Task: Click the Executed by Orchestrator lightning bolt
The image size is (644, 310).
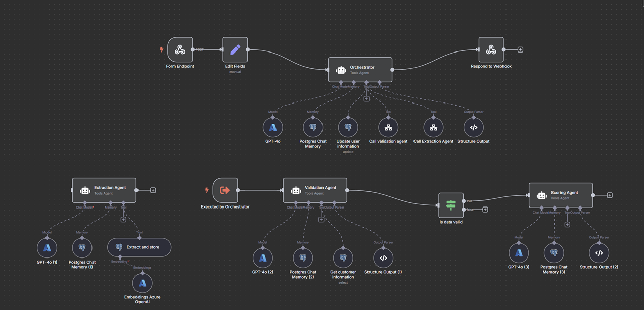Action: pyautogui.click(x=207, y=190)
